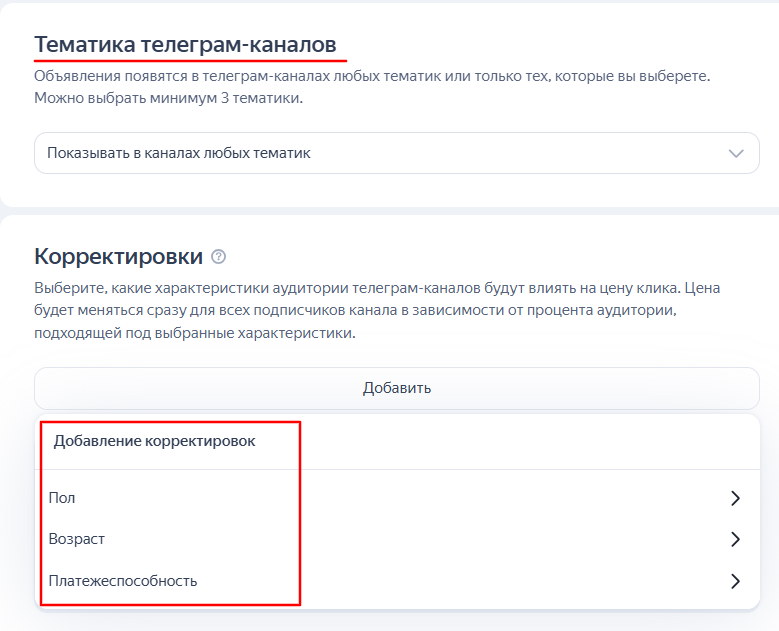This screenshot has width=779, height=631.
Task: Pick the Платежеспособность adjustment option
Action: (x=123, y=580)
